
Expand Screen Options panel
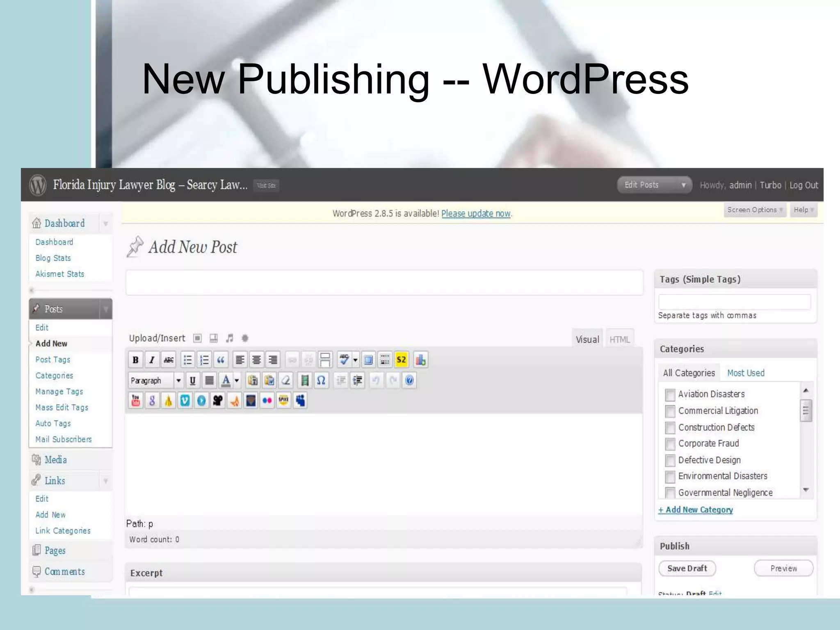[755, 210]
